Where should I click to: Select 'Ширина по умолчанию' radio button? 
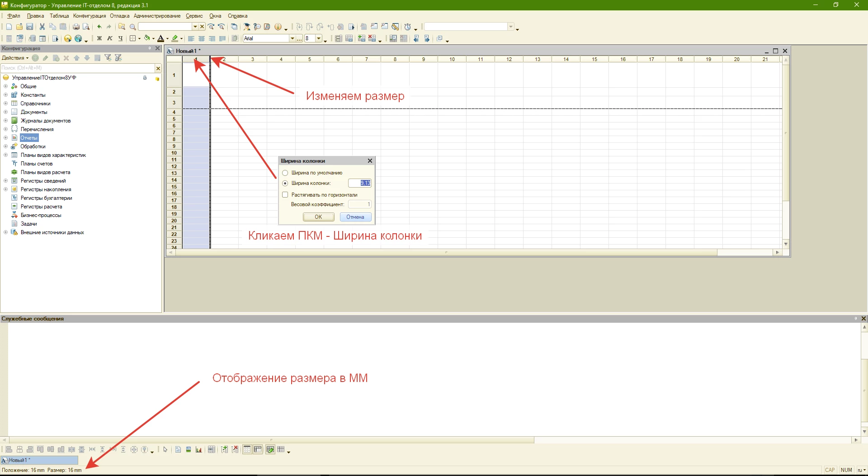285,173
